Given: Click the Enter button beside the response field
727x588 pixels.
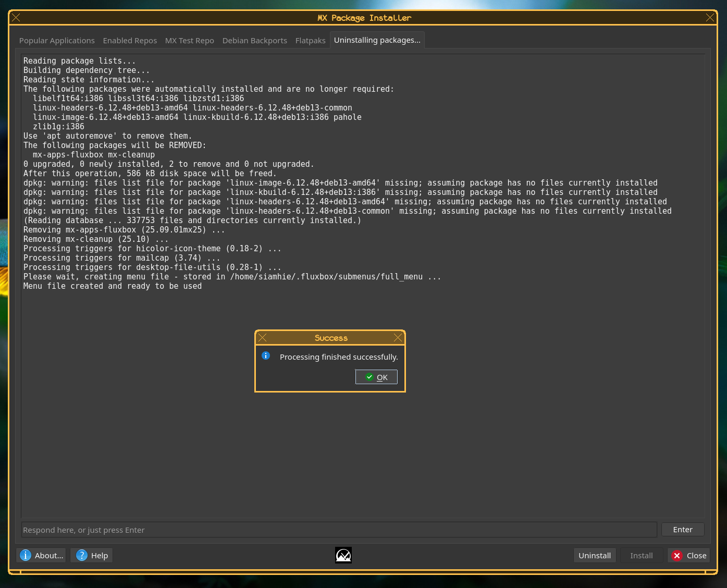Looking at the screenshot, I should pyautogui.click(x=683, y=530).
